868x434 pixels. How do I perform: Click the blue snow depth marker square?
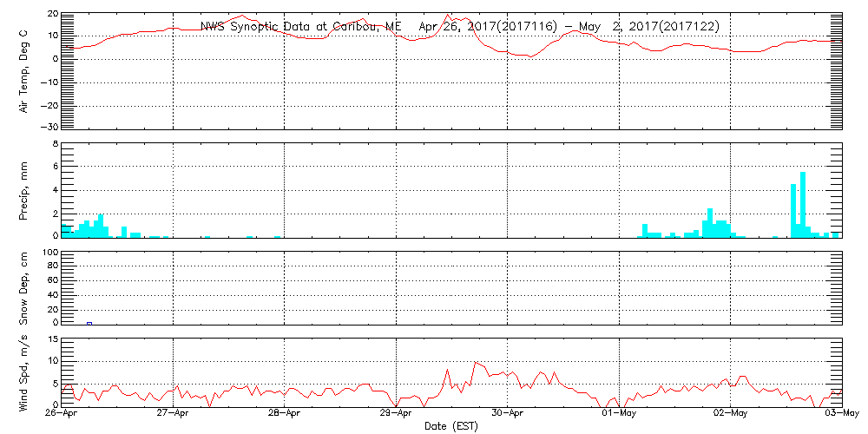(89, 324)
